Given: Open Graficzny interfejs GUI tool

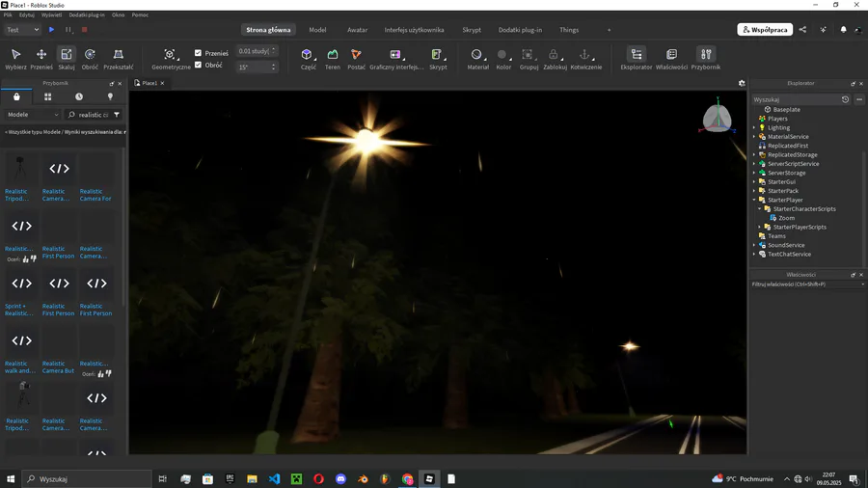Looking at the screenshot, I should (396, 58).
